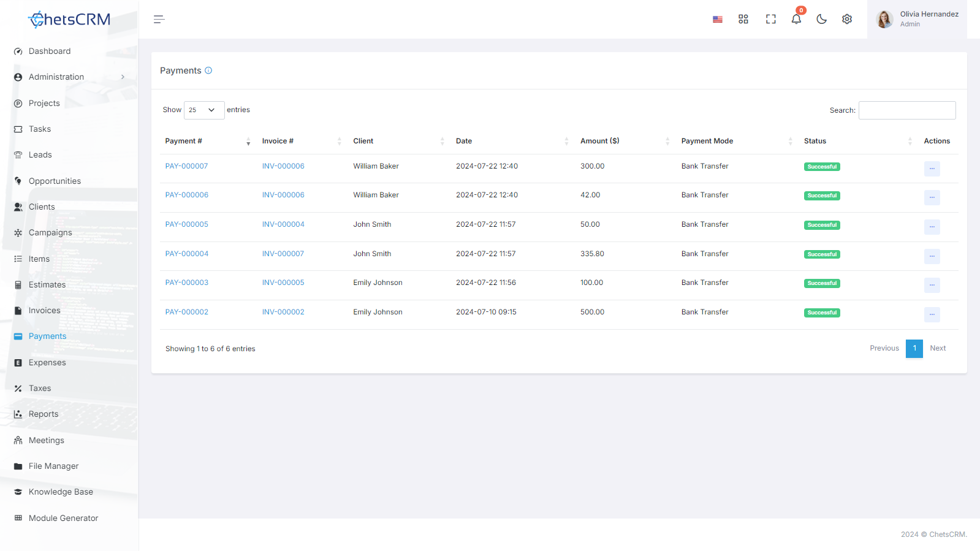Click the Expenses sidebar icon

(18, 363)
